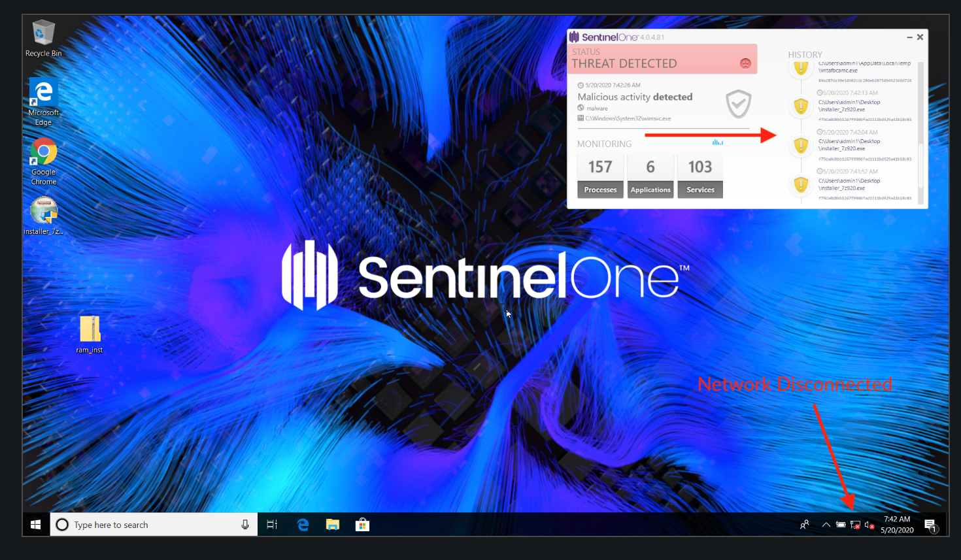Open the Processes monitoring tile
The height and width of the screenshot is (560, 961).
[600, 176]
